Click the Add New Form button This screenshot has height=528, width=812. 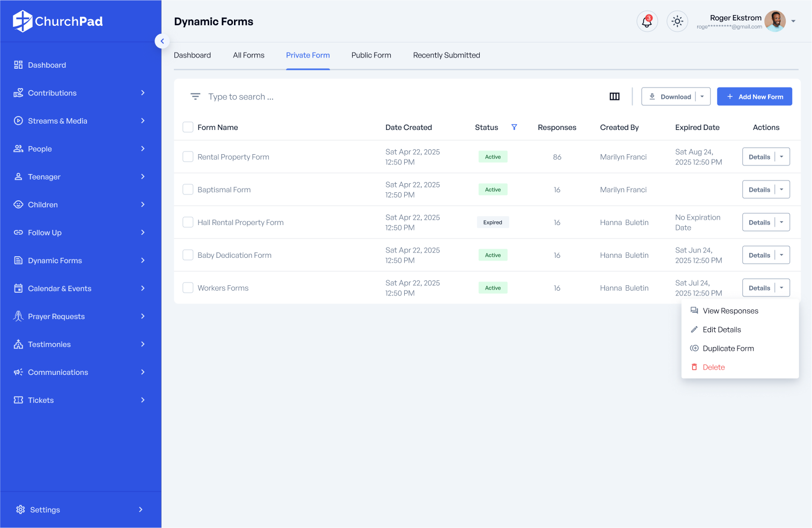[754, 97]
